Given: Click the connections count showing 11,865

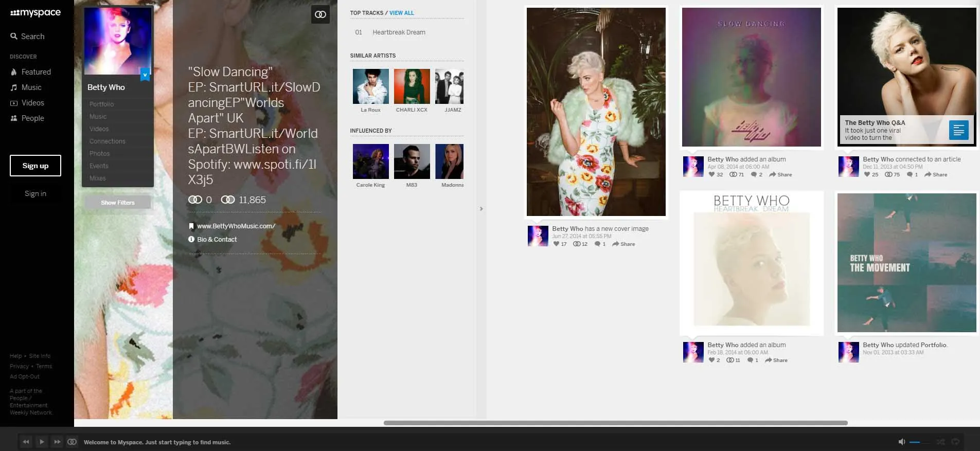Looking at the screenshot, I should (x=243, y=200).
